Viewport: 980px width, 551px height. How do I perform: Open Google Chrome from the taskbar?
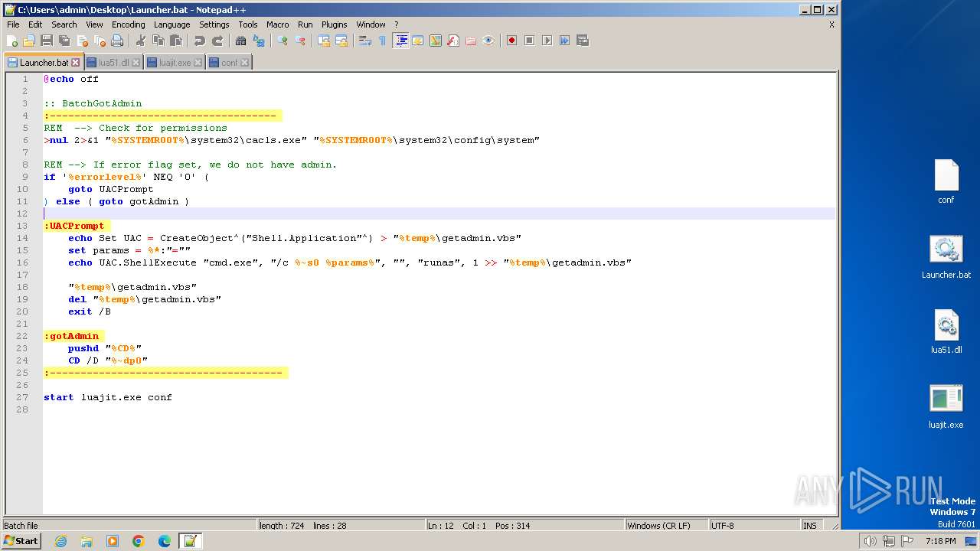pyautogui.click(x=139, y=541)
